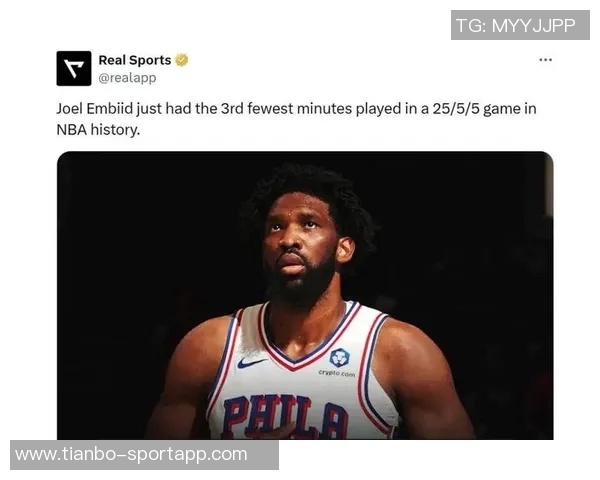Open the Joel Embiid photo attachment

pyautogui.click(x=305, y=295)
